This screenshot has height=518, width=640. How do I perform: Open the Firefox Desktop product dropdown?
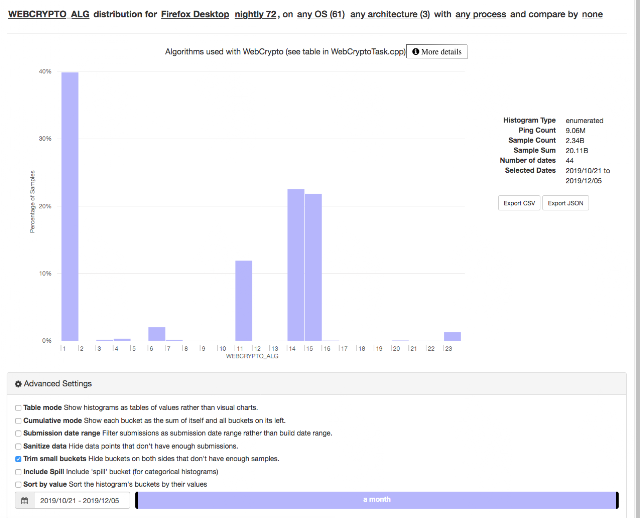click(195, 14)
